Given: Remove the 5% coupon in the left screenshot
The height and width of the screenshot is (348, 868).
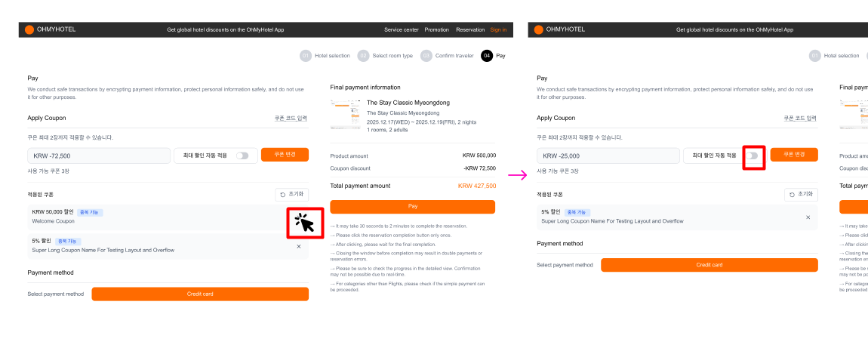Looking at the screenshot, I should (x=298, y=246).
